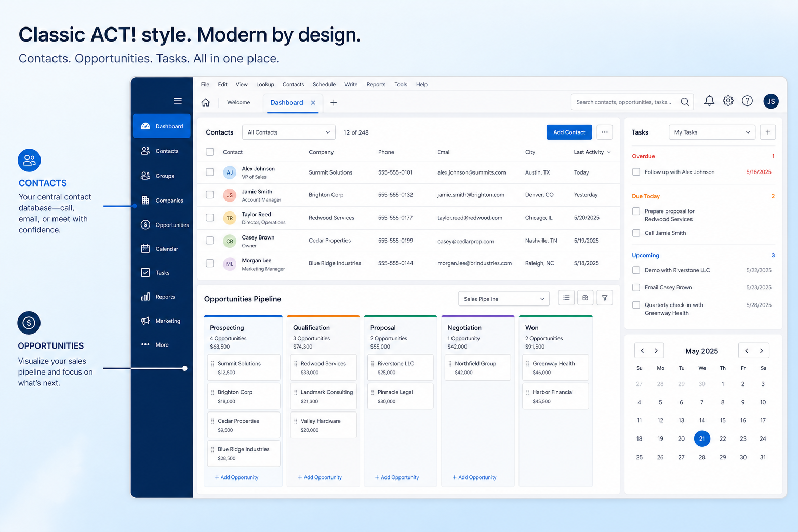Open the My Tasks dropdown
The width and height of the screenshot is (798, 532).
(712, 132)
